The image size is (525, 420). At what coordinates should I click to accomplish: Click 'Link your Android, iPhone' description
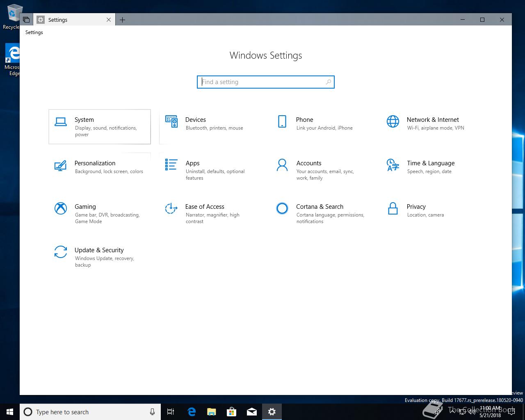(324, 128)
